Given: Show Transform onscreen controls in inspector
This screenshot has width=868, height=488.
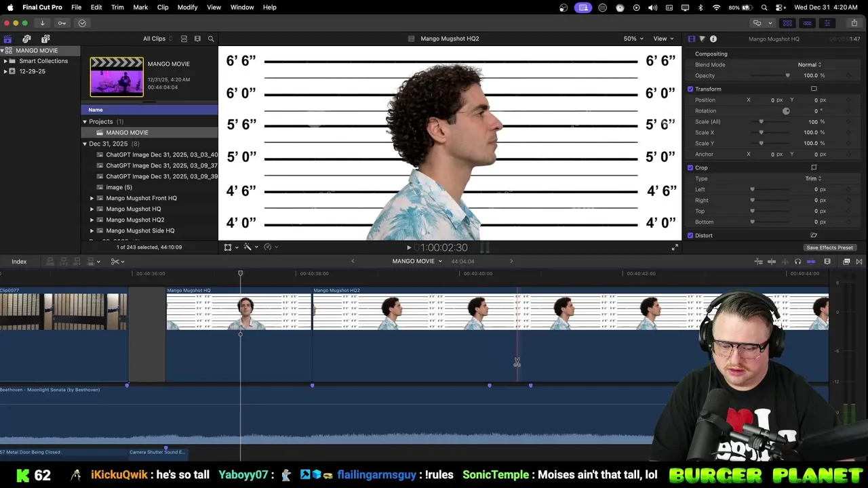Looking at the screenshot, I should pyautogui.click(x=814, y=89).
